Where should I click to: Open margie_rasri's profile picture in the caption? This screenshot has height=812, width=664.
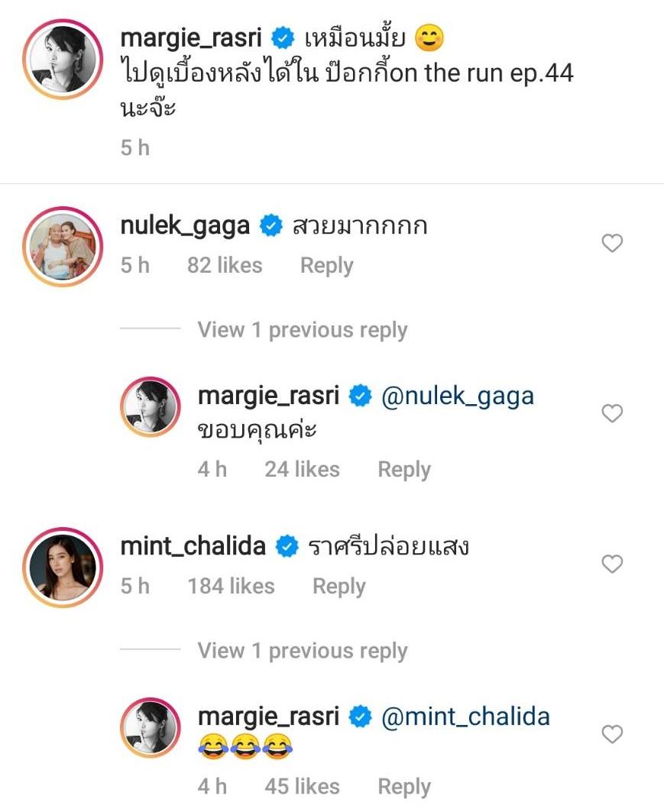pos(65,60)
